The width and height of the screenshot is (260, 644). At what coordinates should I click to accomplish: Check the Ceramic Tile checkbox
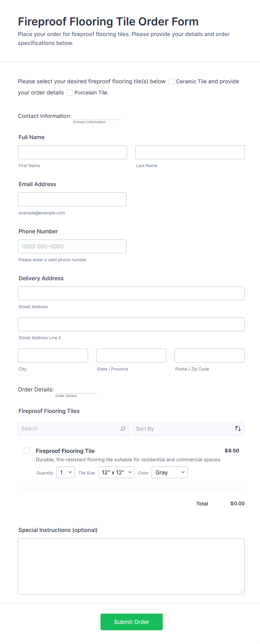[x=172, y=82]
